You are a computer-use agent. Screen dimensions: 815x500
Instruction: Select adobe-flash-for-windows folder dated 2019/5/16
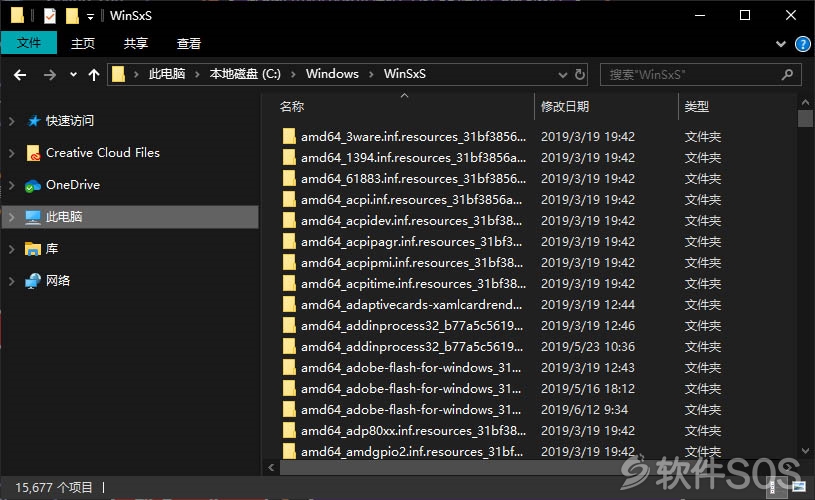tap(411, 389)
